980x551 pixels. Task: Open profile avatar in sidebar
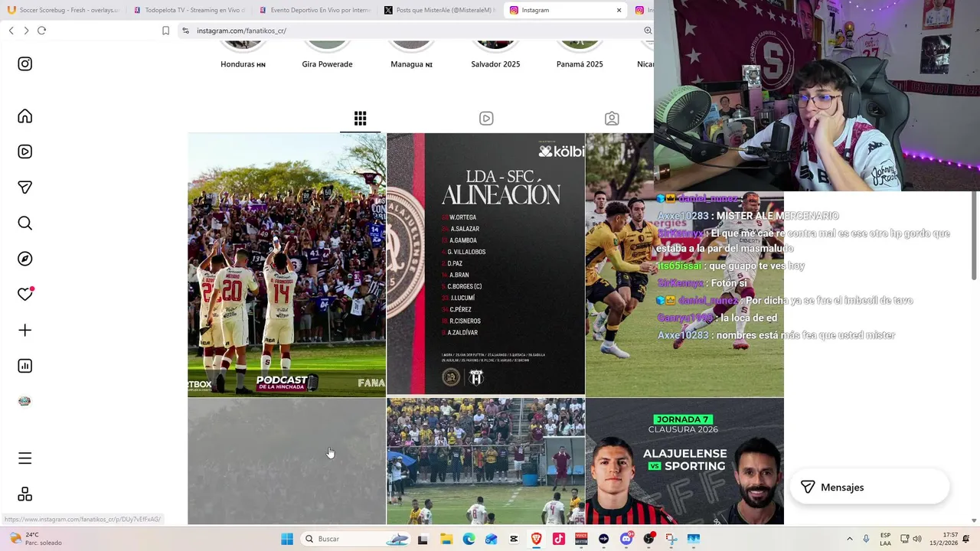click(x=25, y=402)
